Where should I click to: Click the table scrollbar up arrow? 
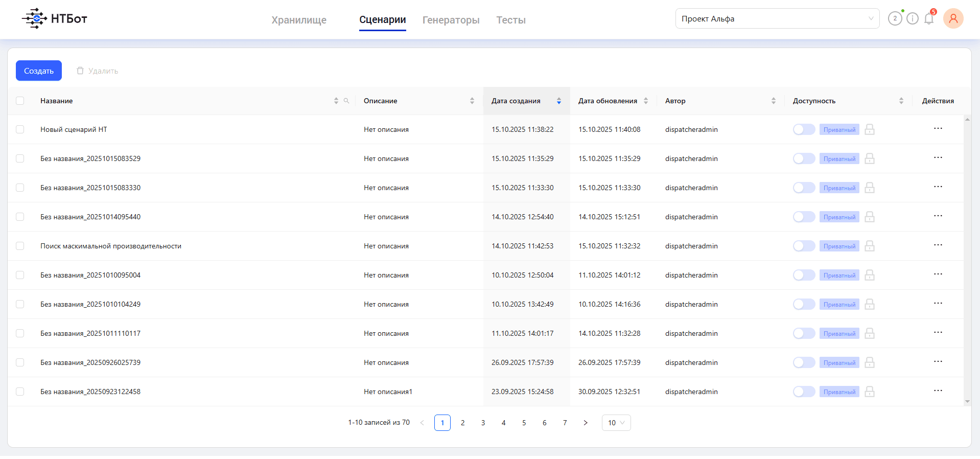967,119
